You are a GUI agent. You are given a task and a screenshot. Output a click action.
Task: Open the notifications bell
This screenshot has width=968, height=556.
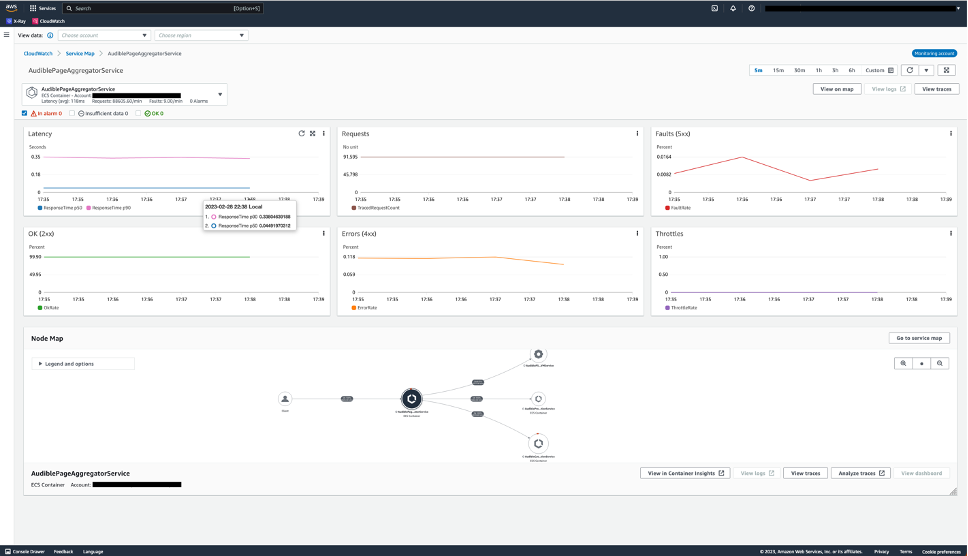(x=733, y=8)
